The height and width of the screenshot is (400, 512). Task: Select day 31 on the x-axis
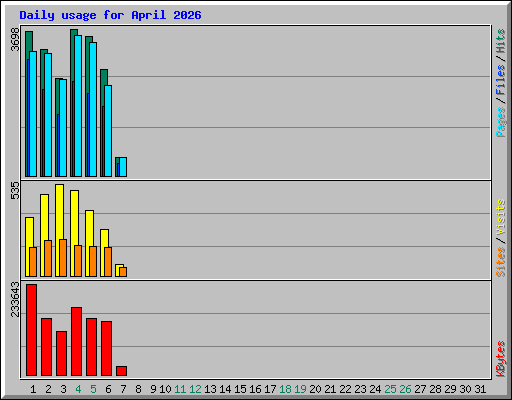[480, 389]
